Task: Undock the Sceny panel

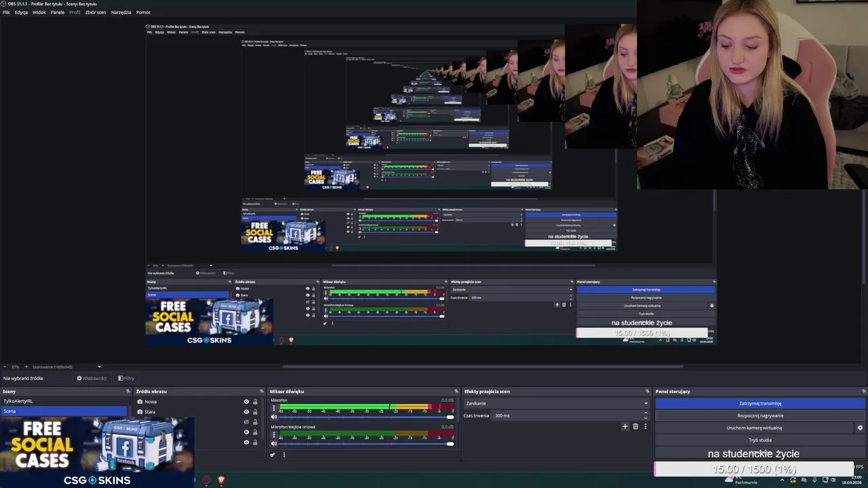Action: click(127, 391)
